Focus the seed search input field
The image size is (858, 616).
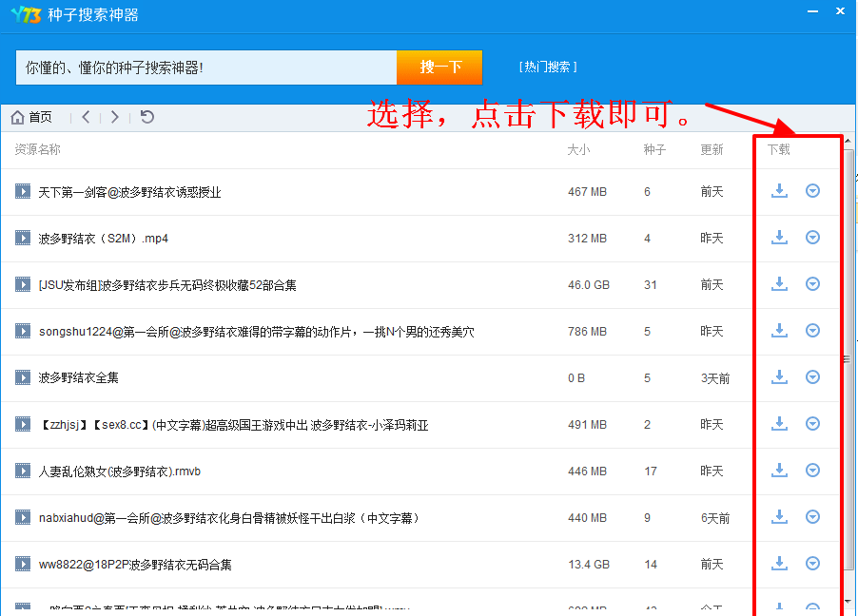coord(206,67)
